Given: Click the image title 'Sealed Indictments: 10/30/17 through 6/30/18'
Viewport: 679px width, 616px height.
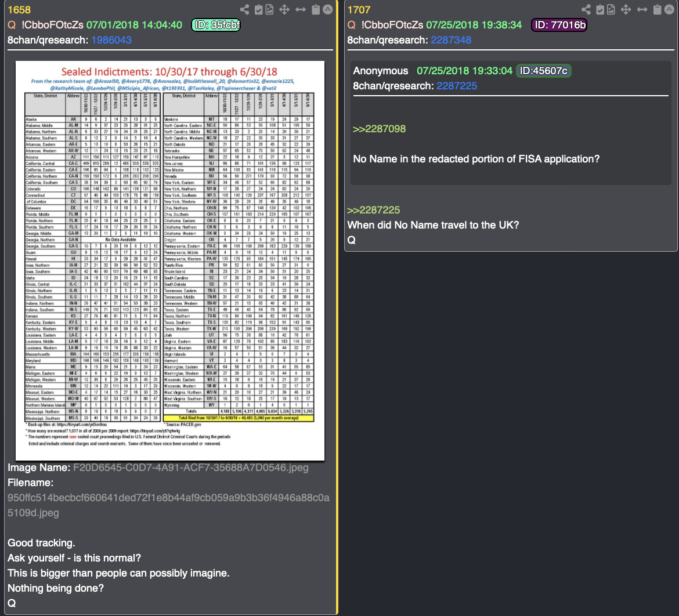Looking at the screenshot, I should (169, 72).
